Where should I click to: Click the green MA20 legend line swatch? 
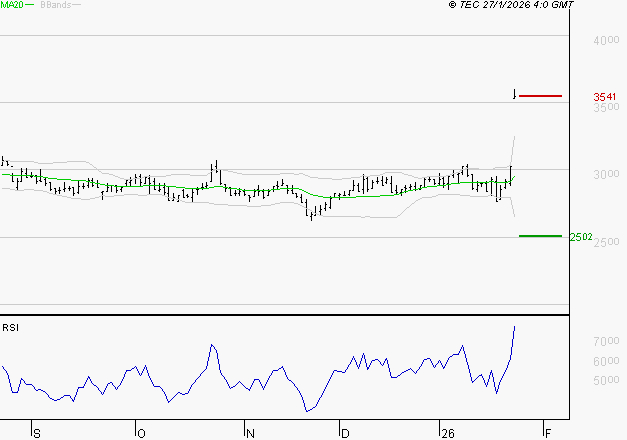tap(29, 5)
